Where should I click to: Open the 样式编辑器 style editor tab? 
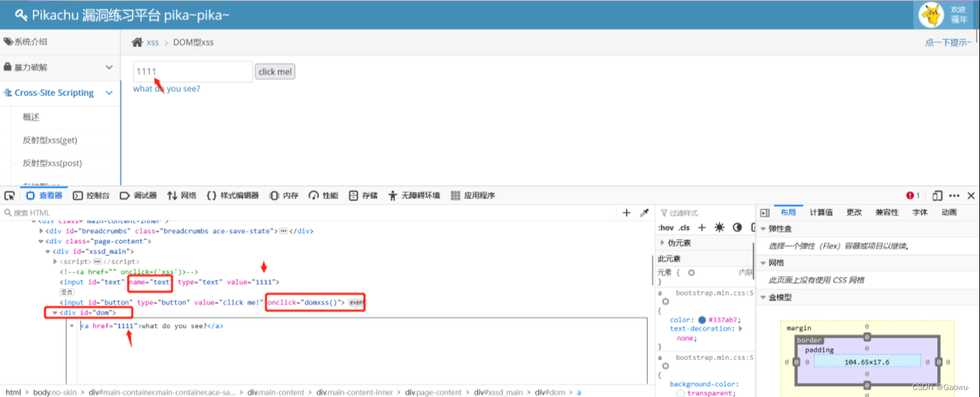click(x=233, y=195)
